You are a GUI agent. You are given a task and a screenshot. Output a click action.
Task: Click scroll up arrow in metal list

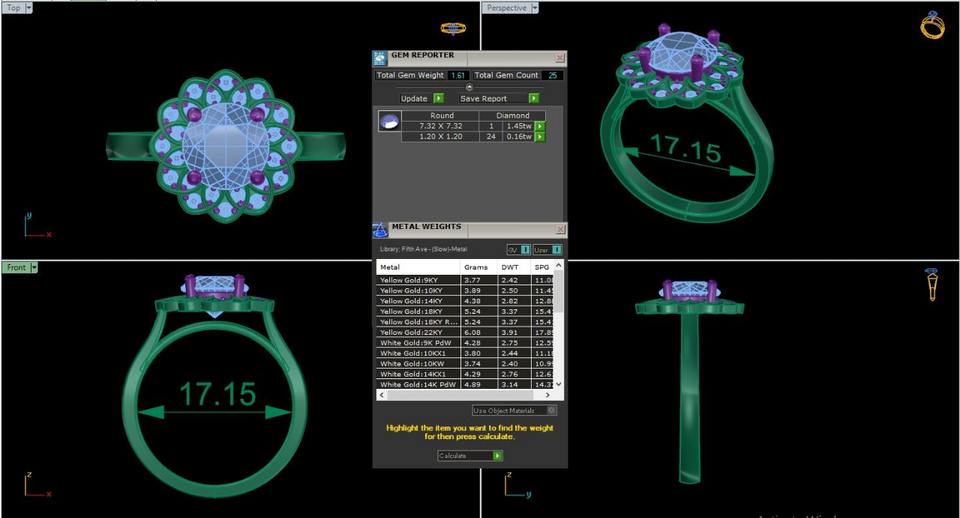[x=558, y=265]
